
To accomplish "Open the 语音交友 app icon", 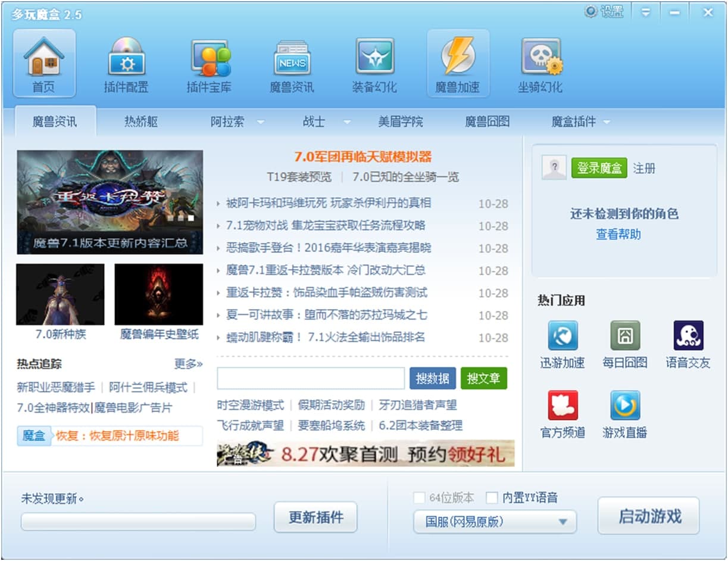I will (688, 336).
